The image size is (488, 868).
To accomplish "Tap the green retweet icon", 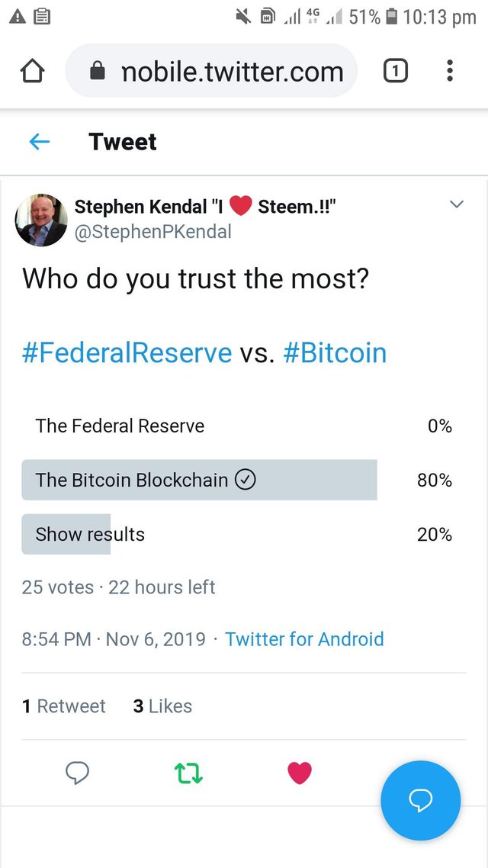I will click(188, 773).
